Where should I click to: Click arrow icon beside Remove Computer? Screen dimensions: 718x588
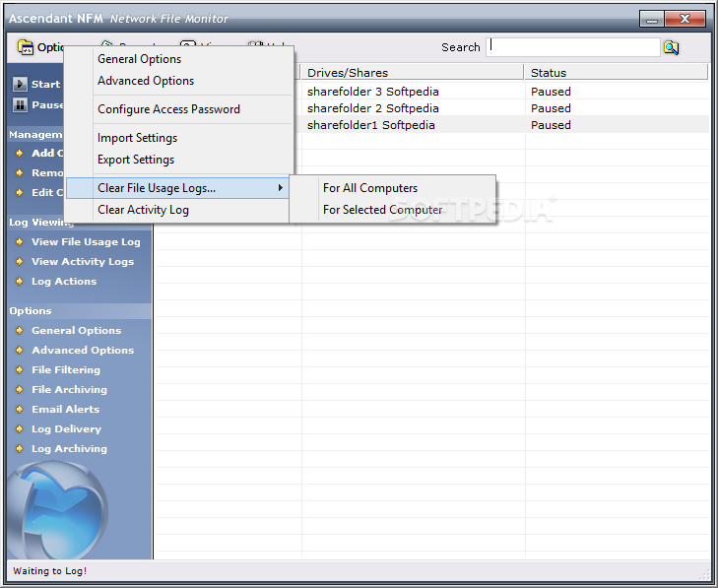(x=20, y=172)
